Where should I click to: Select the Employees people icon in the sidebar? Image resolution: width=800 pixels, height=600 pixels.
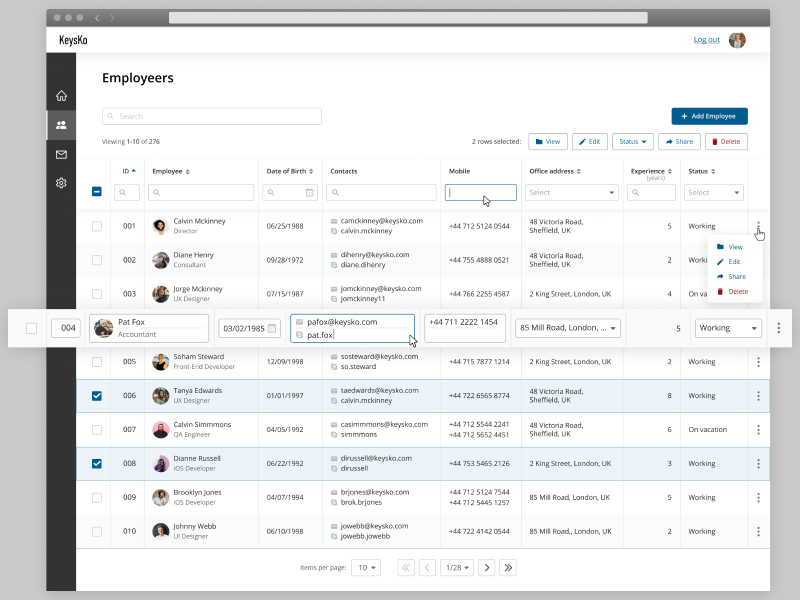[61, 124]
